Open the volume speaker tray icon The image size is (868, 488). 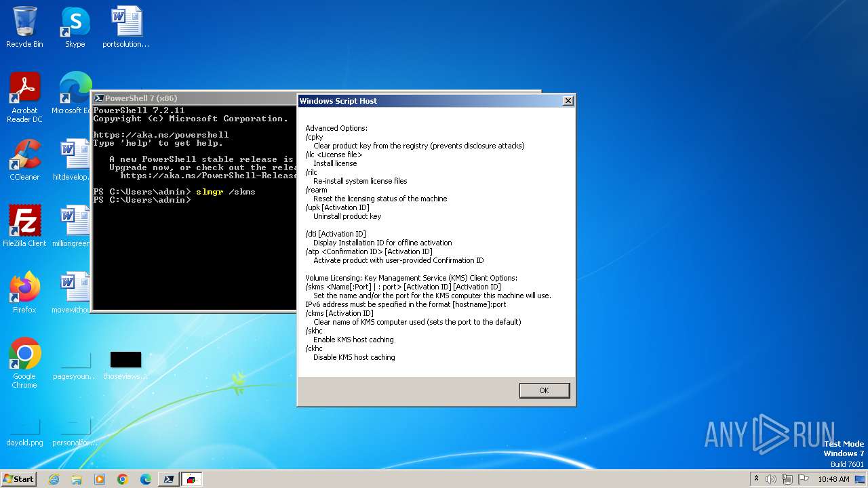[771, 479]
